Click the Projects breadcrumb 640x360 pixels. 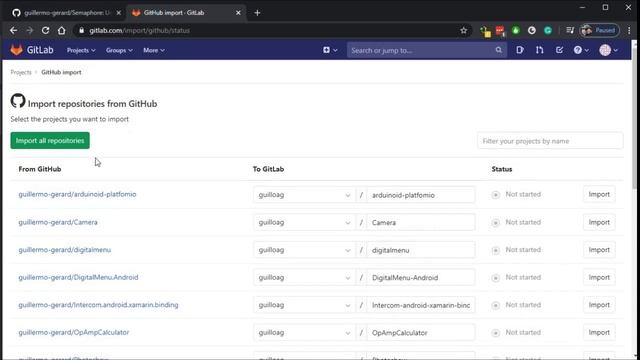point(21,72)
